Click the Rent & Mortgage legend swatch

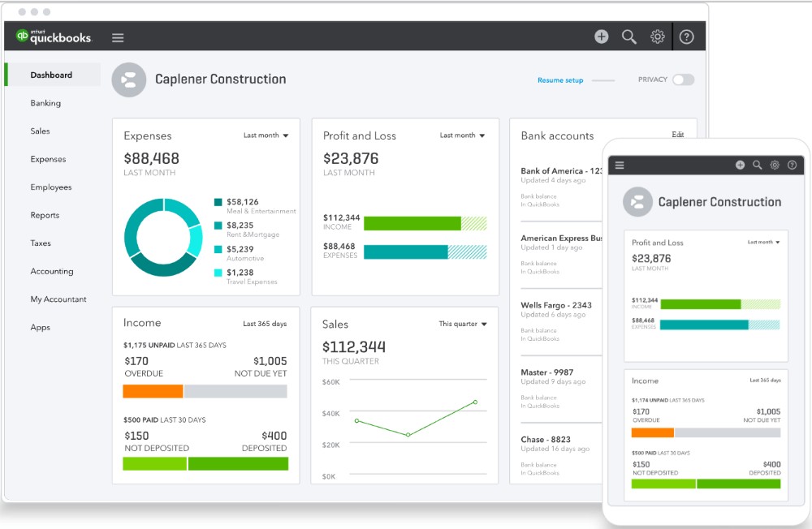click(218, 226)
